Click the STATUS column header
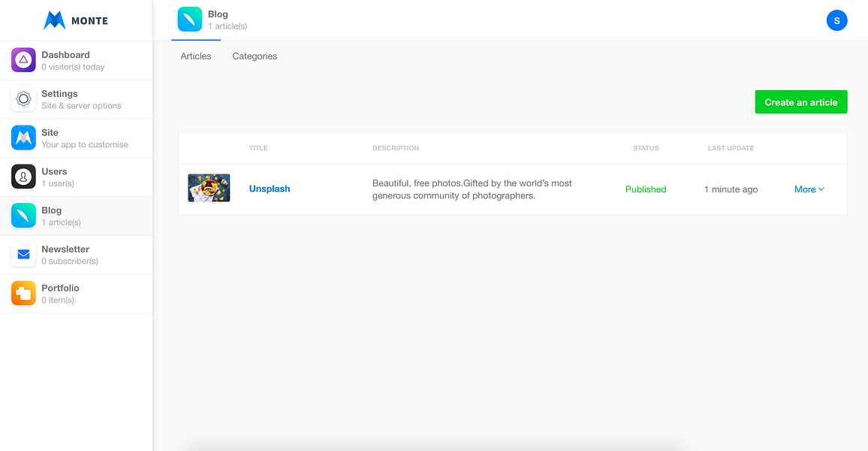This screenshot has width=868, height=451. click(646, 149)
